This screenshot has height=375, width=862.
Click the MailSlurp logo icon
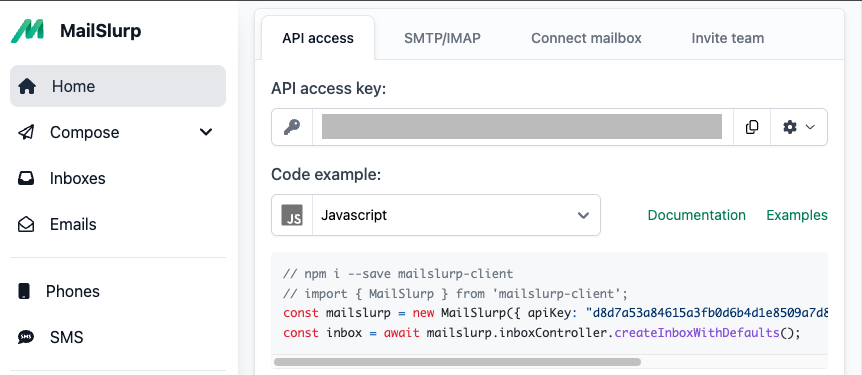point(27,31)
